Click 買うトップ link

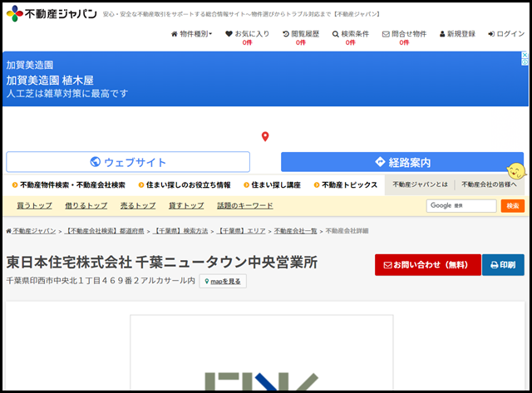[x=35, y=205]
